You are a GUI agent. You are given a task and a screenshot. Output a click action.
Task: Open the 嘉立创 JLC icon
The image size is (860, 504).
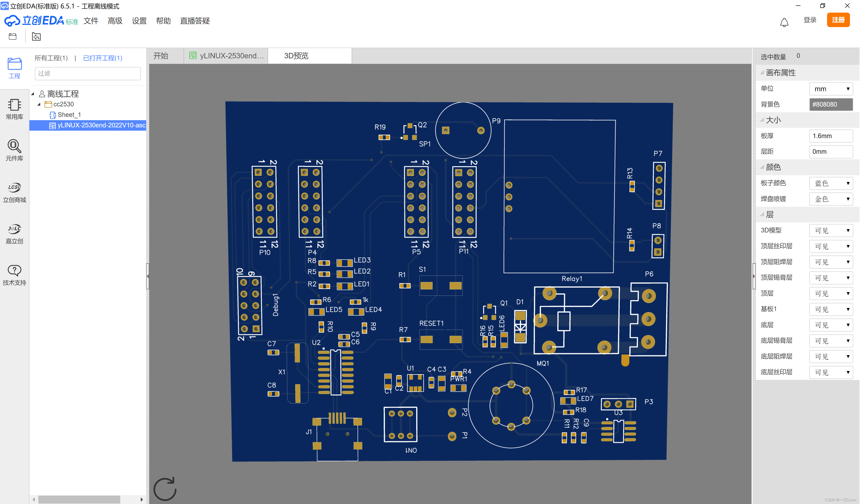(x=14, y=234)
